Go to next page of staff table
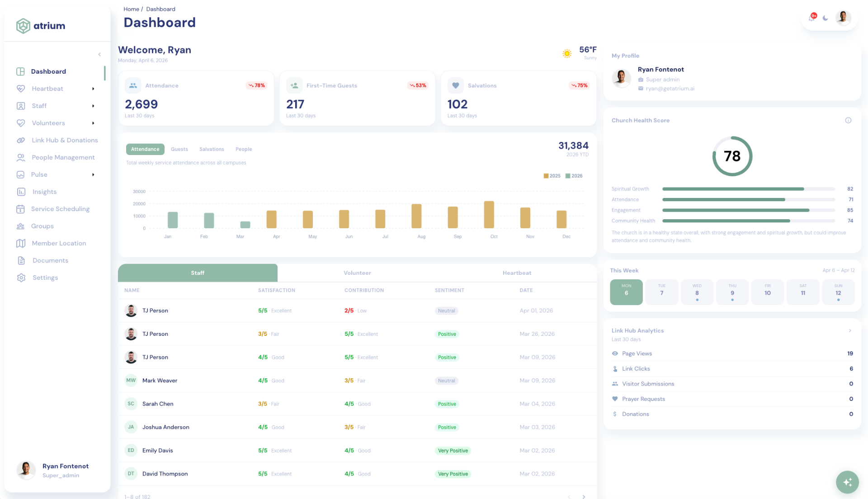 (584, 496)
